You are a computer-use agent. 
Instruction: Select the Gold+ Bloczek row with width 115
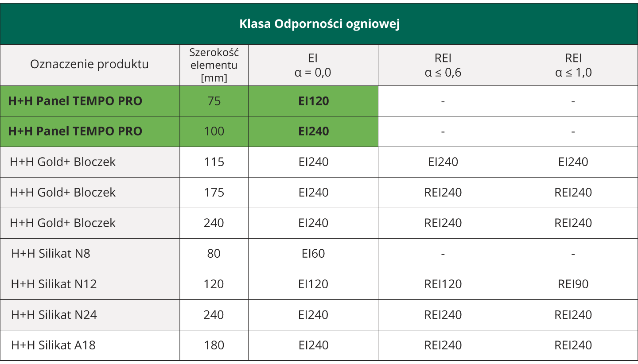point(319,162)
